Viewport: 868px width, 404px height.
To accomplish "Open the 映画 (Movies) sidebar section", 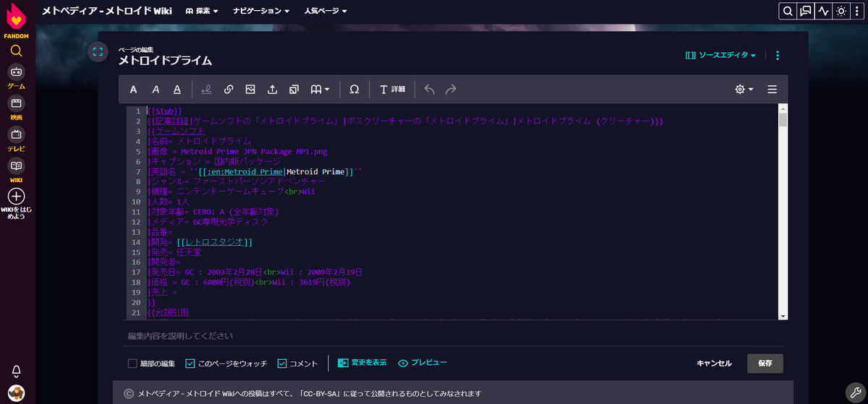I will coord(17,108).
